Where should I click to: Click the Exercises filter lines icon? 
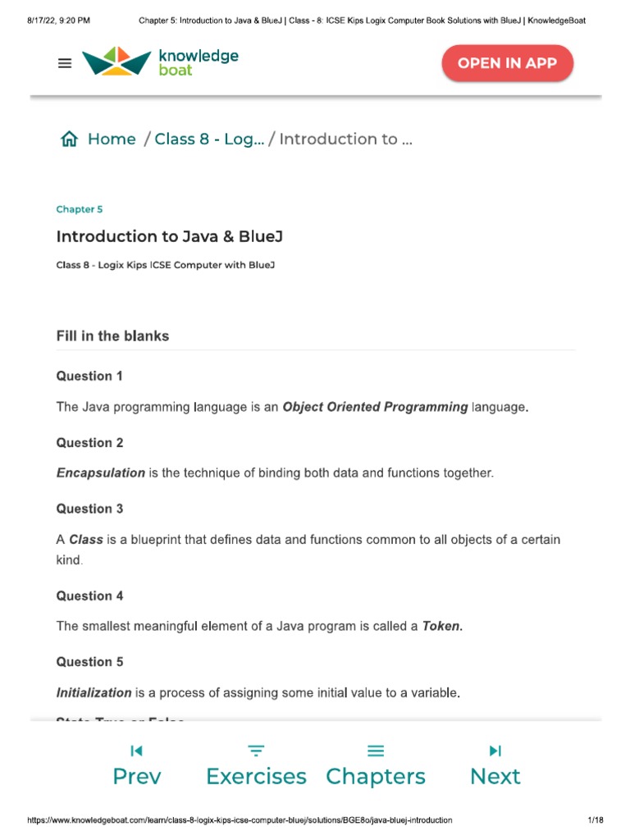click(x=256, y=751)
